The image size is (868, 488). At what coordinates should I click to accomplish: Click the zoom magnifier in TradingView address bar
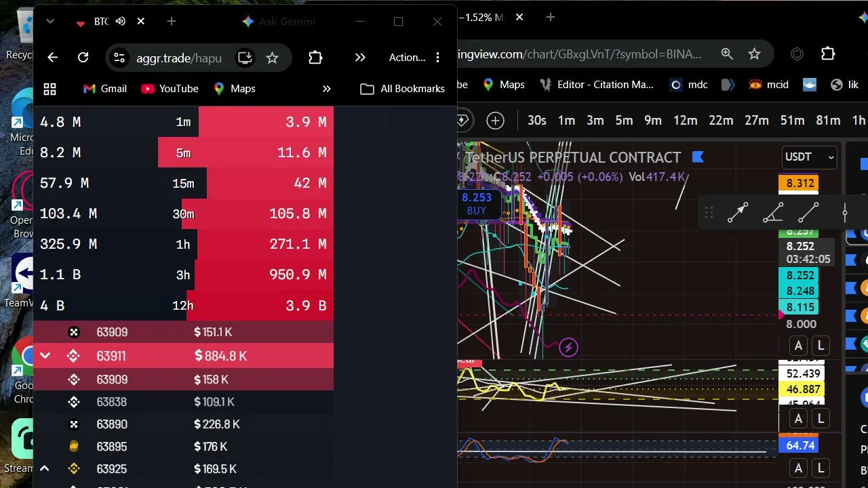pyautogui.click(x=727, y=54)
